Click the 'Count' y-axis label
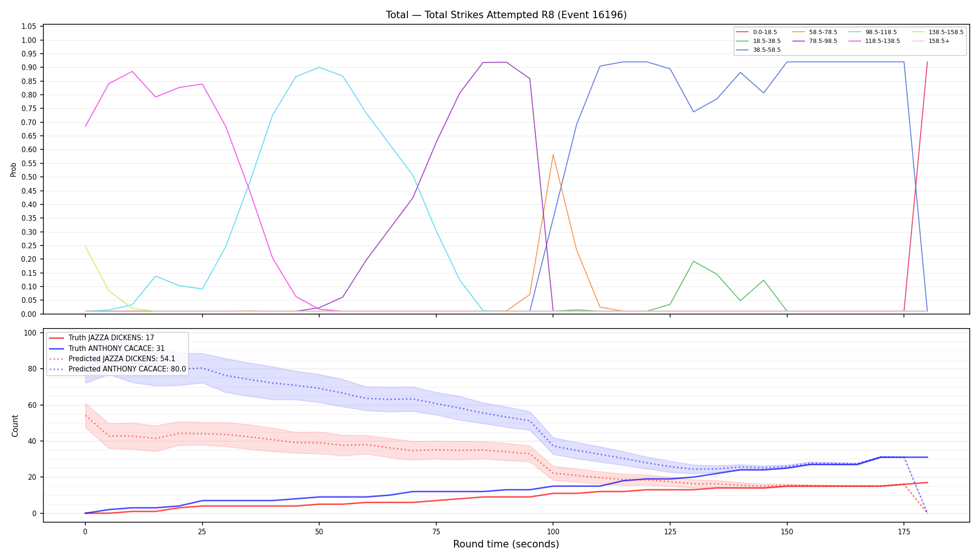The width and height of the screenshot is (980, 560). pos(15,426)
